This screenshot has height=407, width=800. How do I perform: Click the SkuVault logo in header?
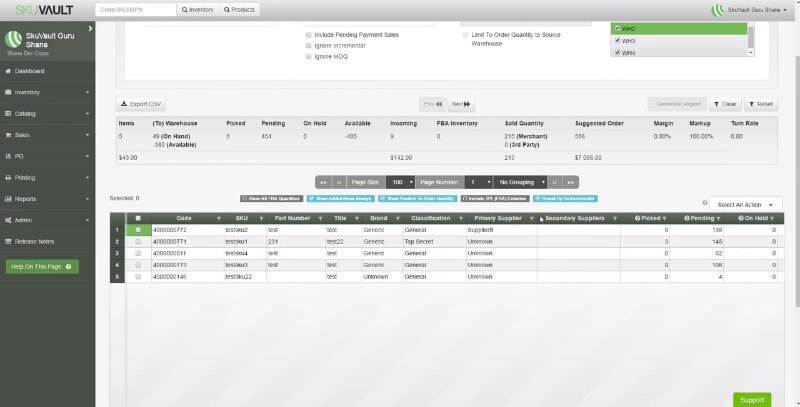pyautogui.click(x=42, y=9)
